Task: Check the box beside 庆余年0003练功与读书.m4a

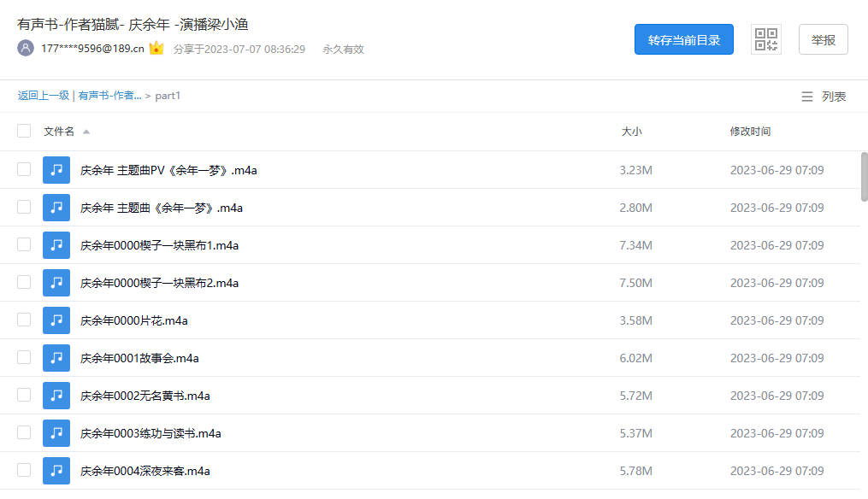Action: [x=24, y=433]
